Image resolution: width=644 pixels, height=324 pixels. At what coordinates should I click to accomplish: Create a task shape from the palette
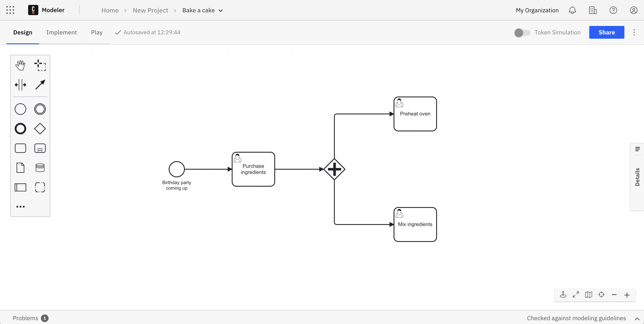(20, 148)
